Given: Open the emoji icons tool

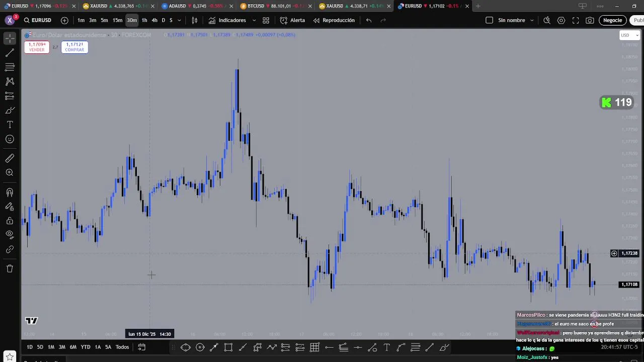Looking at the screenshot, I should 10,139.
